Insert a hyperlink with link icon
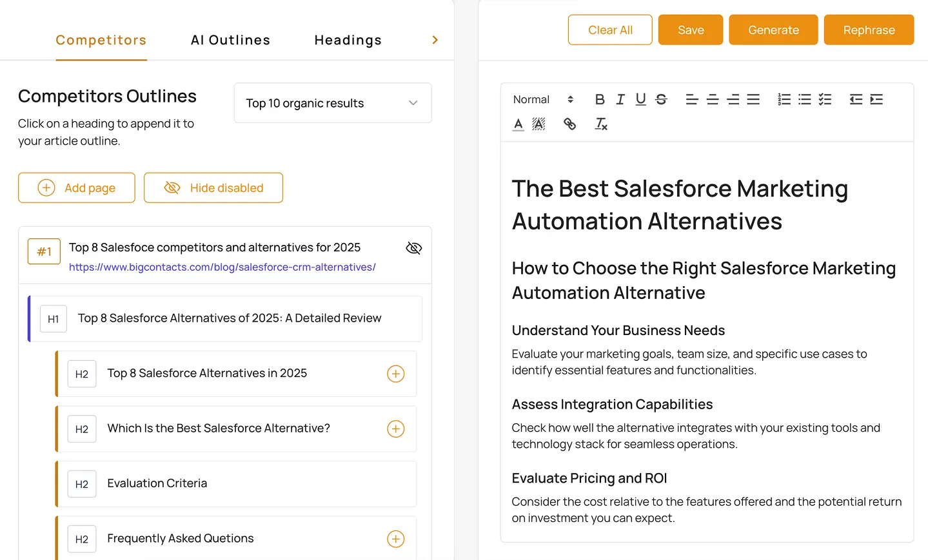Screen dimensions: 928x560 pyautogui.click(x=569, y=124)
